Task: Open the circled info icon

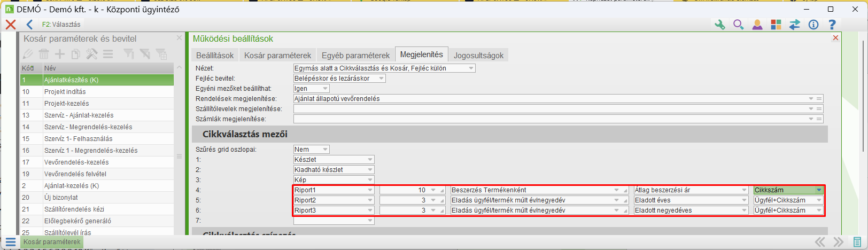Action: 813,25
